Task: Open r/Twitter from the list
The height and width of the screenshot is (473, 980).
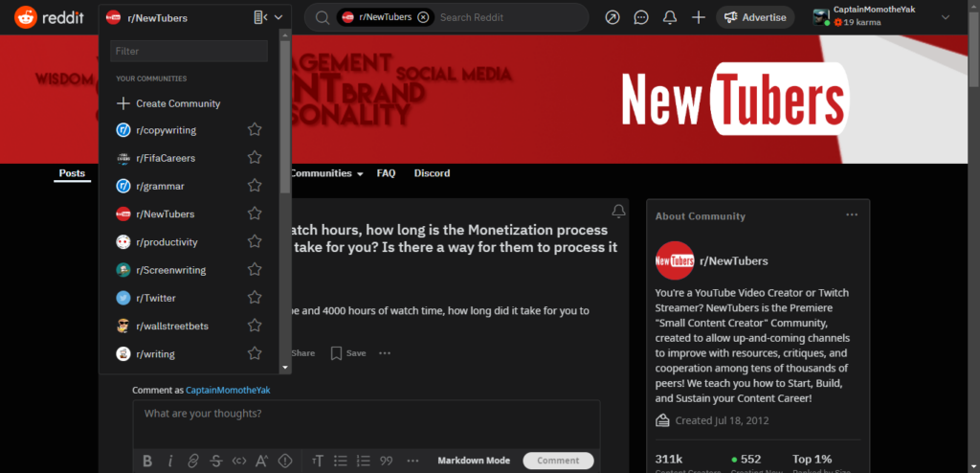Action: click(156, 298)
